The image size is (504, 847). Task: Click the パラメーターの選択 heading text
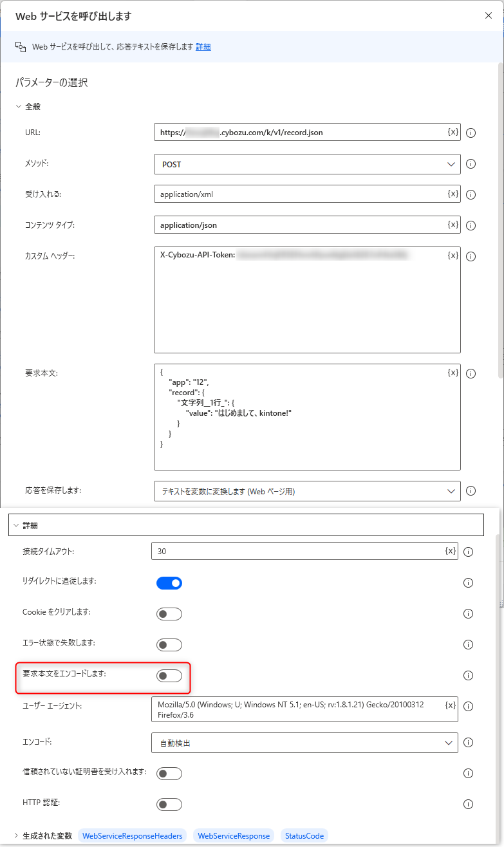[51, 82]
